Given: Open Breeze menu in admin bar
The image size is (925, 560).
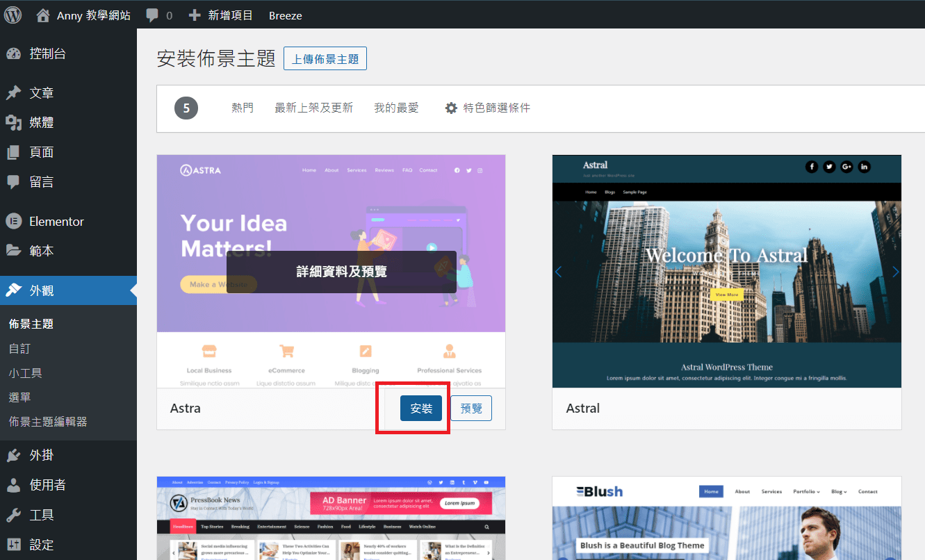Looking at the screenshot, I should tap(286, 15).
